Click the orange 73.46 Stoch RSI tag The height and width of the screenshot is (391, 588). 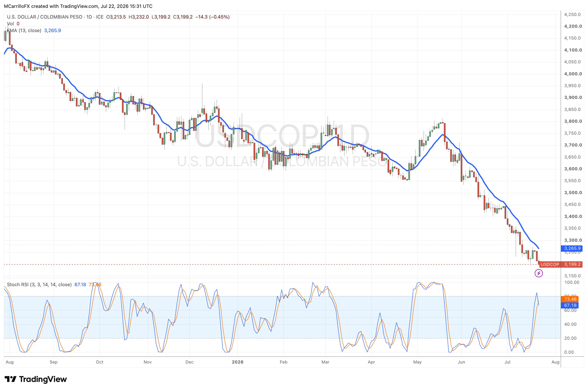click(569, 299)
